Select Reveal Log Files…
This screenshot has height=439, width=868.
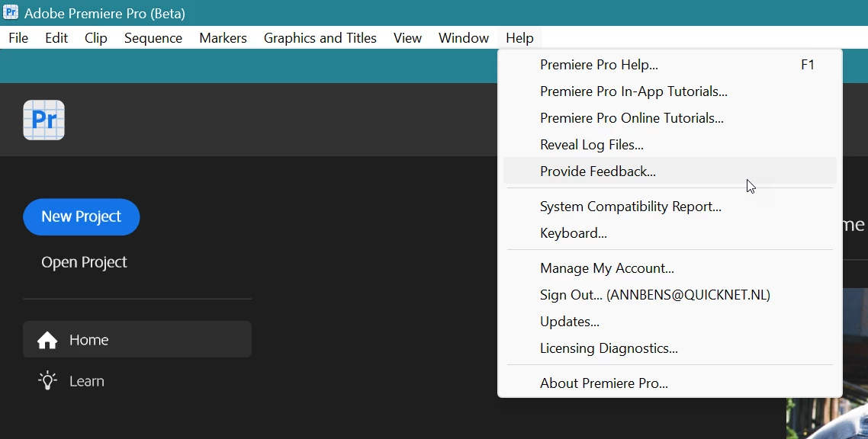(x=670, y=144)
